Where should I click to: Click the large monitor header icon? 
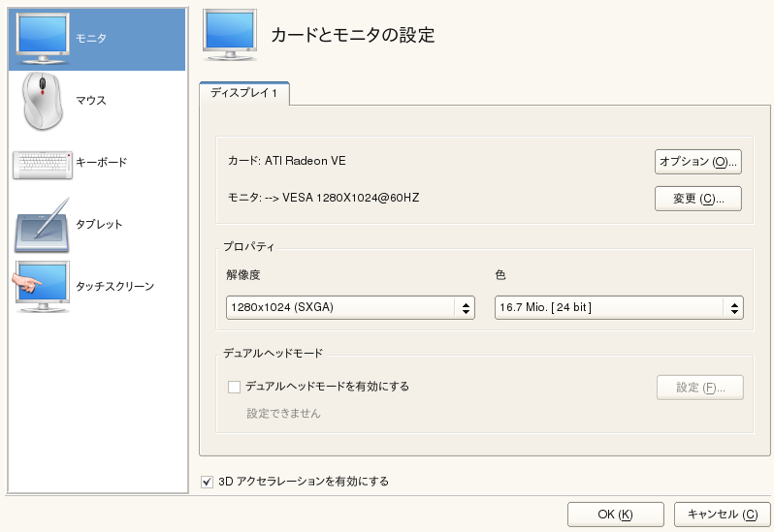[x=229, y=36]
